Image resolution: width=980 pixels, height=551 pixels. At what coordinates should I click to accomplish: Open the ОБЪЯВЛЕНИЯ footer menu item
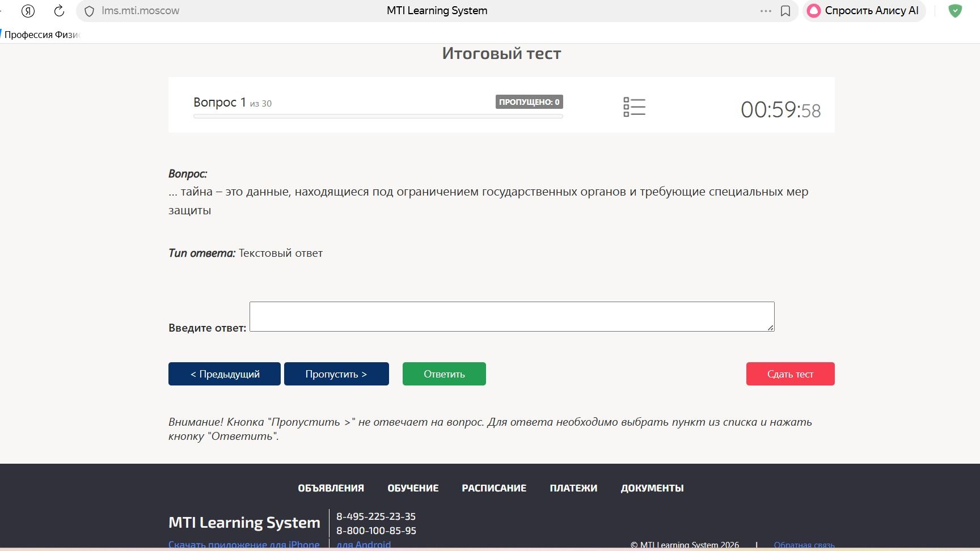[331, 488]
